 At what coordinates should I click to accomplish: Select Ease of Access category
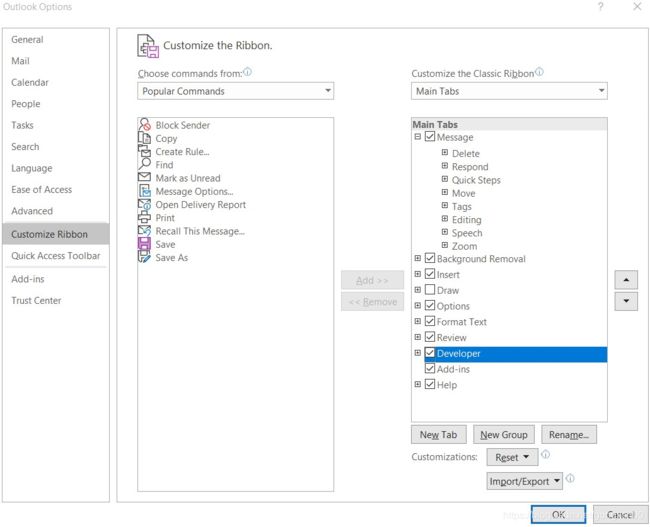[56, 189]
